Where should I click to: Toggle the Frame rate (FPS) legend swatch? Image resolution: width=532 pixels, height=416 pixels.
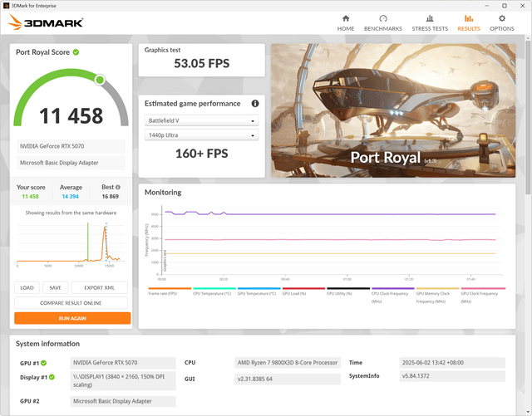point(170,288)
